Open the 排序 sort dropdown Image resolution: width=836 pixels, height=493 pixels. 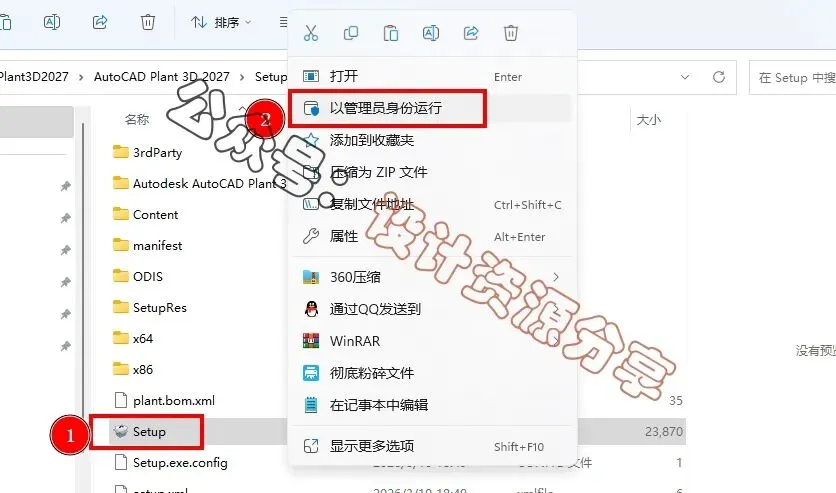(221, 22)
